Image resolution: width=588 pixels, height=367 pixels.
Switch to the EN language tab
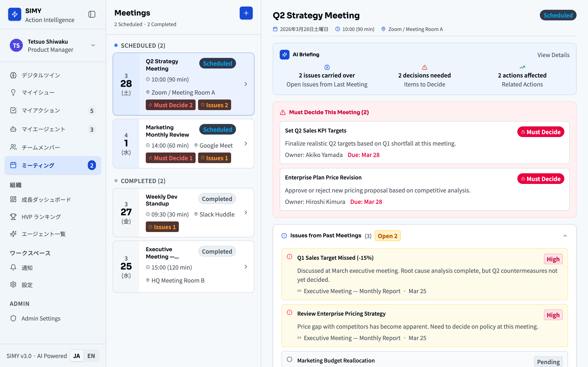[x=91, y=356]
